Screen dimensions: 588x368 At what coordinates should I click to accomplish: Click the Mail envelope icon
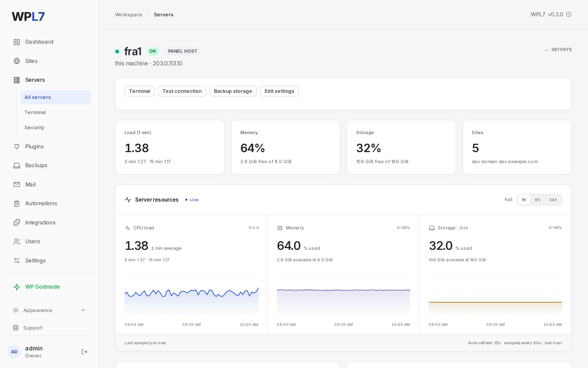[17, 184]
